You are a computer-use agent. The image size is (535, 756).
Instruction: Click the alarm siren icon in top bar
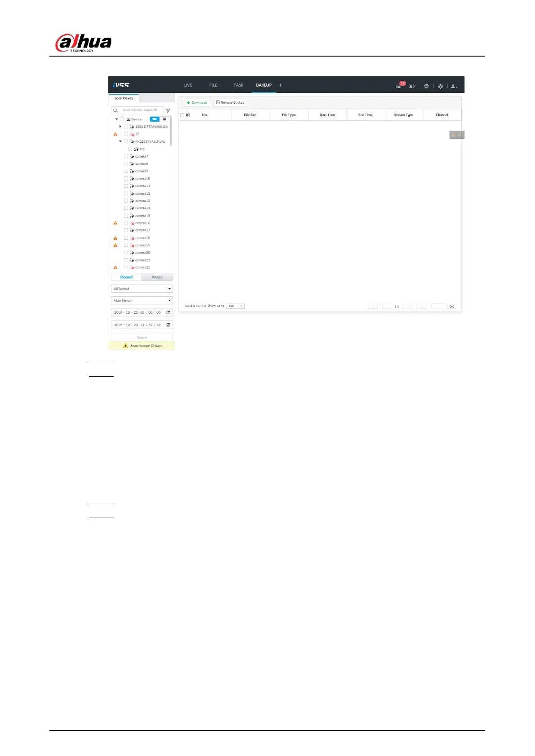tap(411, 86)
